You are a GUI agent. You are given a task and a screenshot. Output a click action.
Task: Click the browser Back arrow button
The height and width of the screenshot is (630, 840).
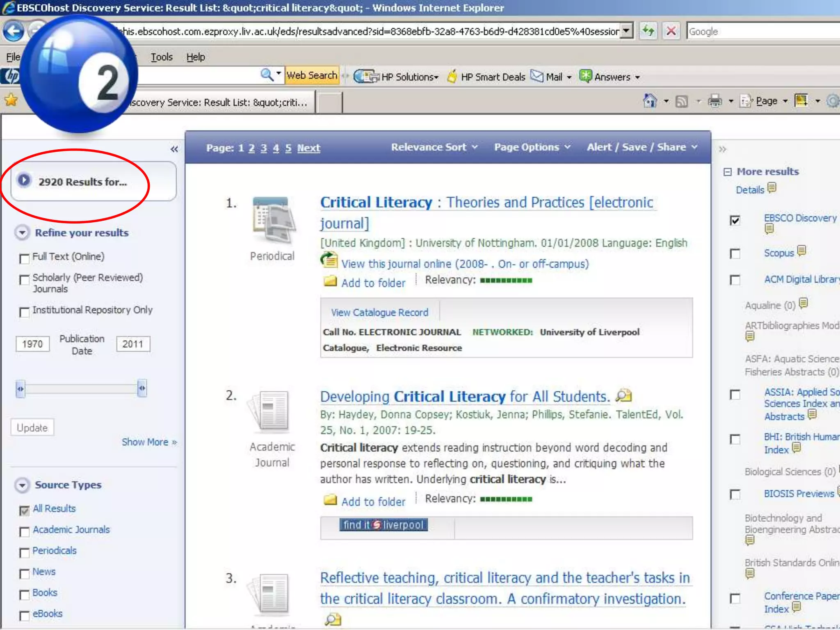tap(14, 31)
